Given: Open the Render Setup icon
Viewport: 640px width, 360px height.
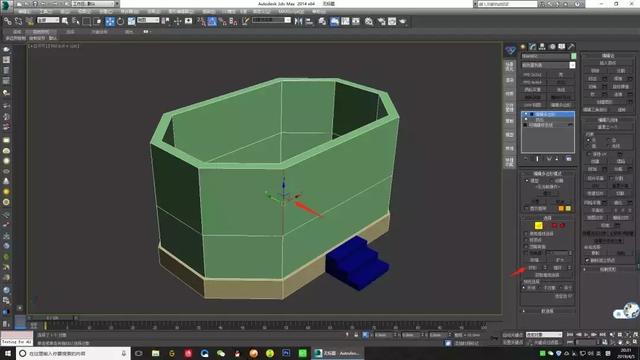Looking at the screenshot, I should point(381,21).
